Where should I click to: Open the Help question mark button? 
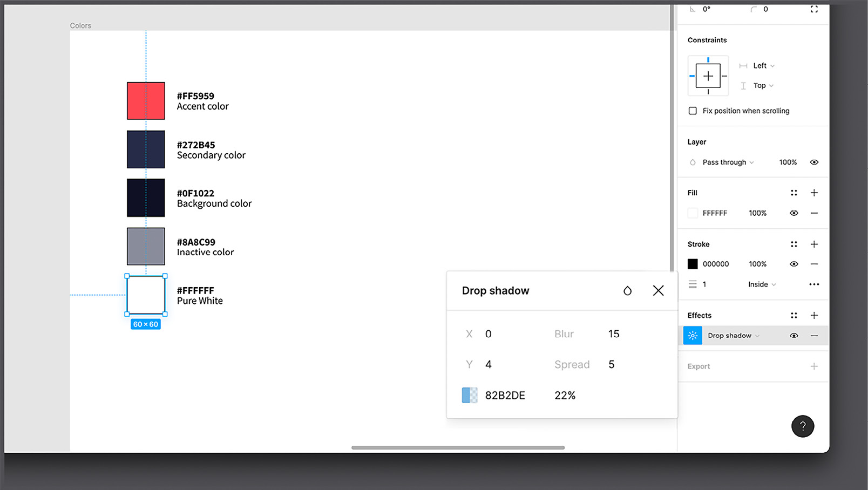coord(803,426)
